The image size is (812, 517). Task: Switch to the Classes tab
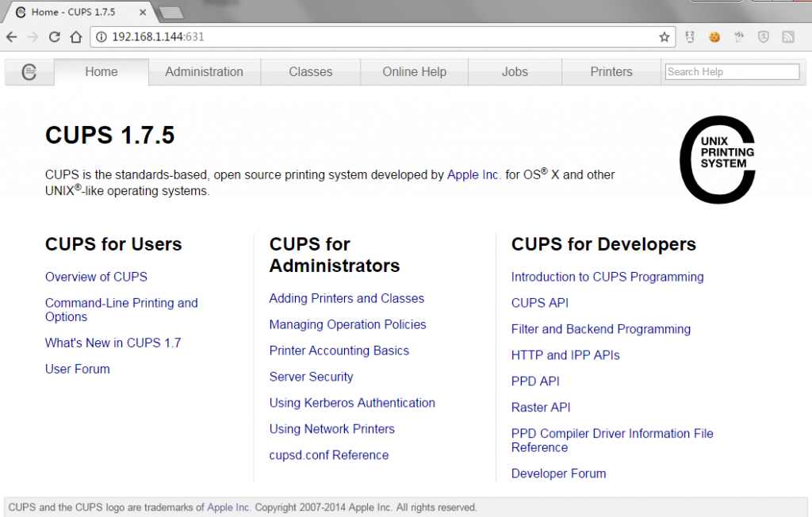coord(311,72)
